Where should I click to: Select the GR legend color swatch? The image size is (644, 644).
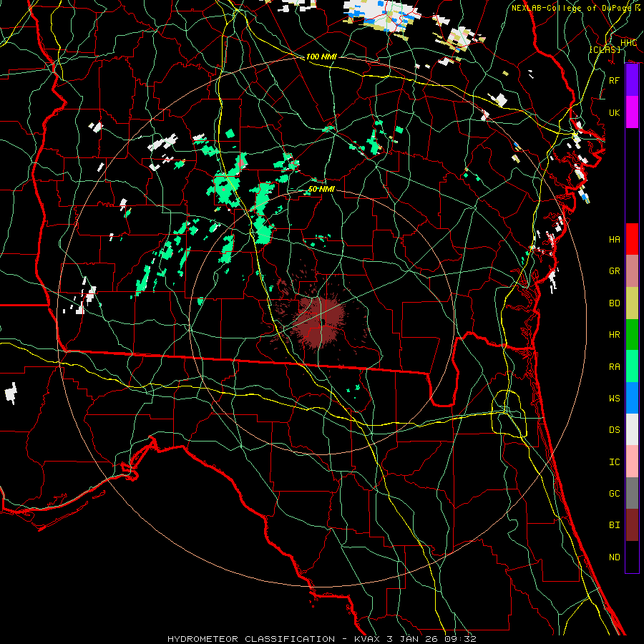632,271
